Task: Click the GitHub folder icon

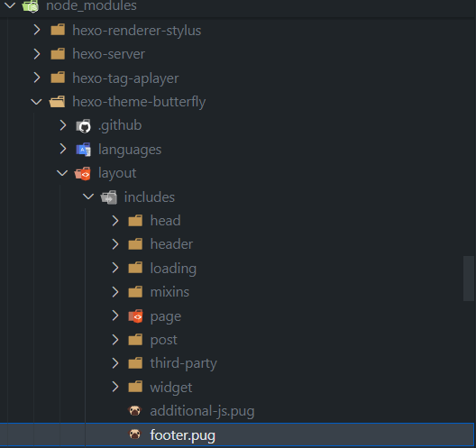Action: coord(83,125)
